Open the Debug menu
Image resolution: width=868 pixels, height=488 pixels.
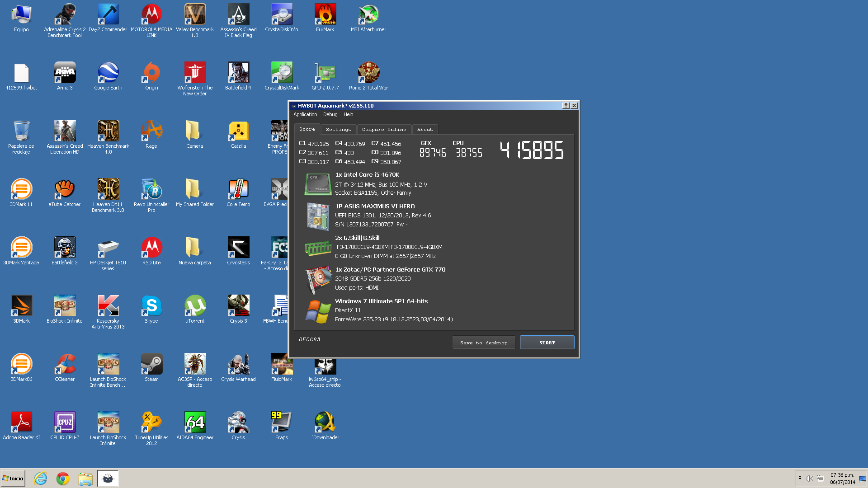click(330, 115)
